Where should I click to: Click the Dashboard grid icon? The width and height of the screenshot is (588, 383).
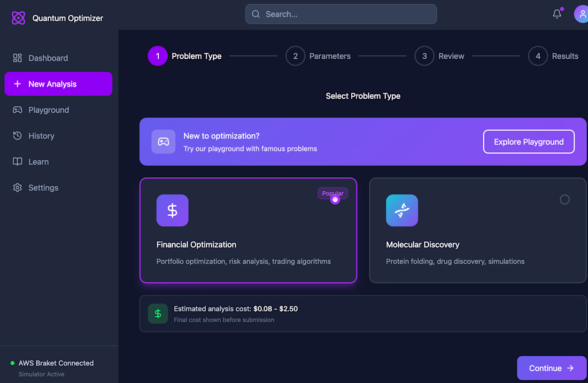[17, 58]
